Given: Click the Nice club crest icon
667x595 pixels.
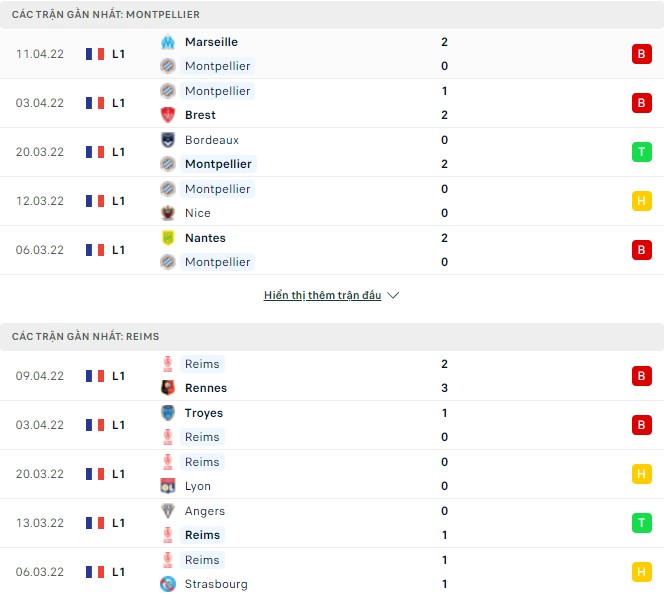Looking at the screenshot, I should pyautogui.click(x=168, y=213).
